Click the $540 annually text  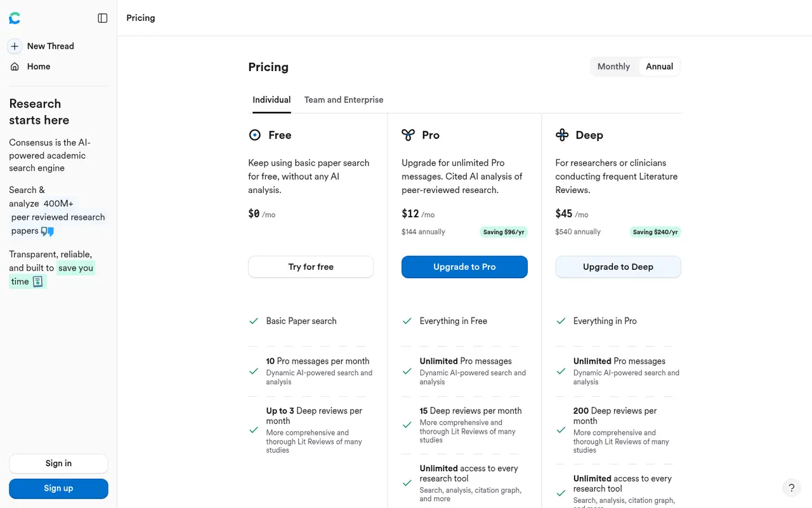(x=578, y=232)
